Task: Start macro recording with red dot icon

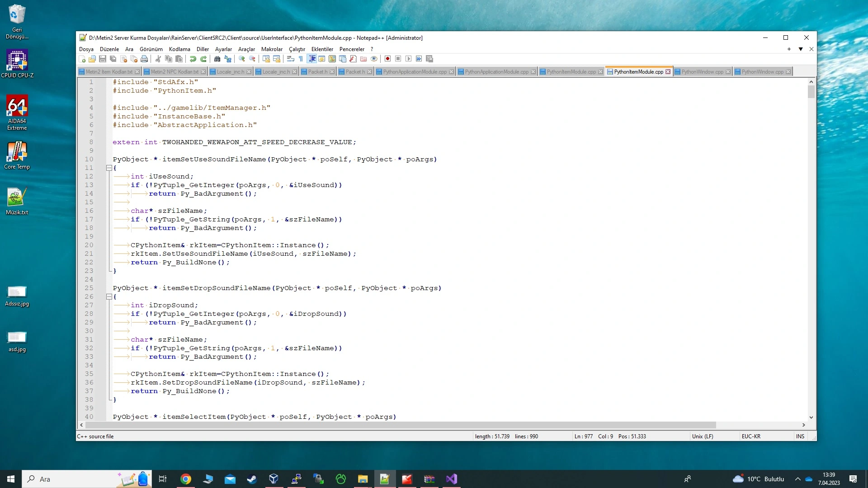Action: click(x=387, y=59)
